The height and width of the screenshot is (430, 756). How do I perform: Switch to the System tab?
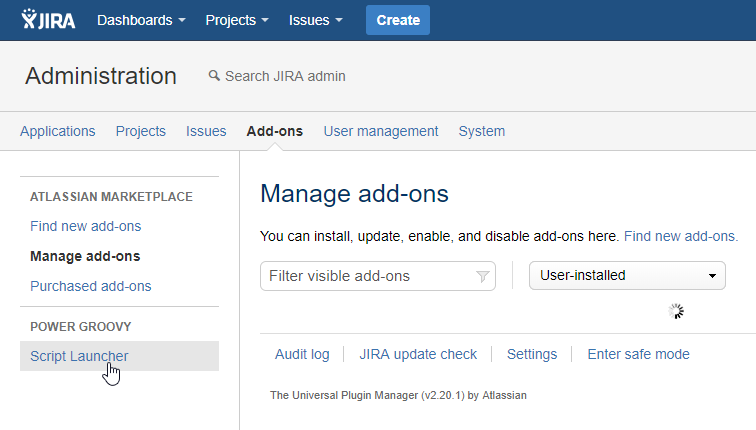pos(482,131)
